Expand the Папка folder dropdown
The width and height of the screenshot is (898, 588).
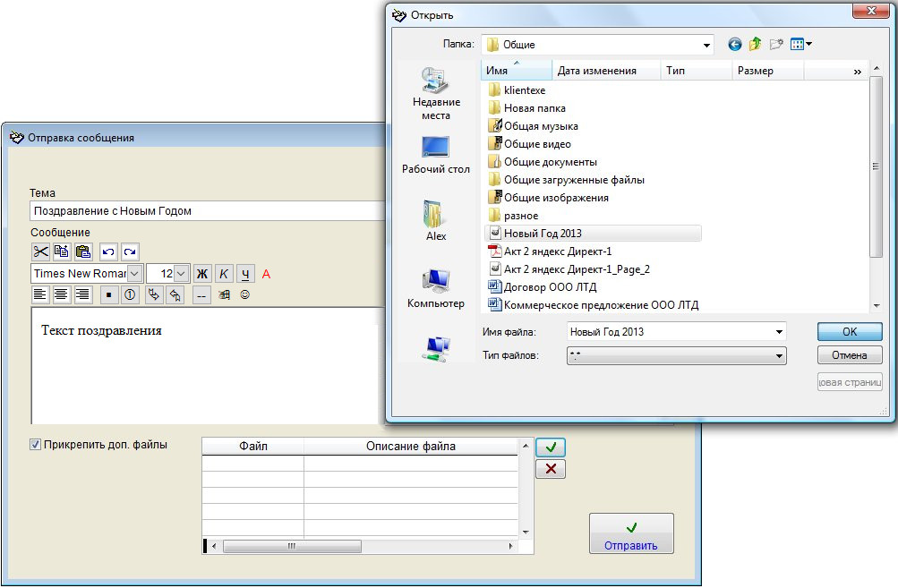[x=706, y=44]
